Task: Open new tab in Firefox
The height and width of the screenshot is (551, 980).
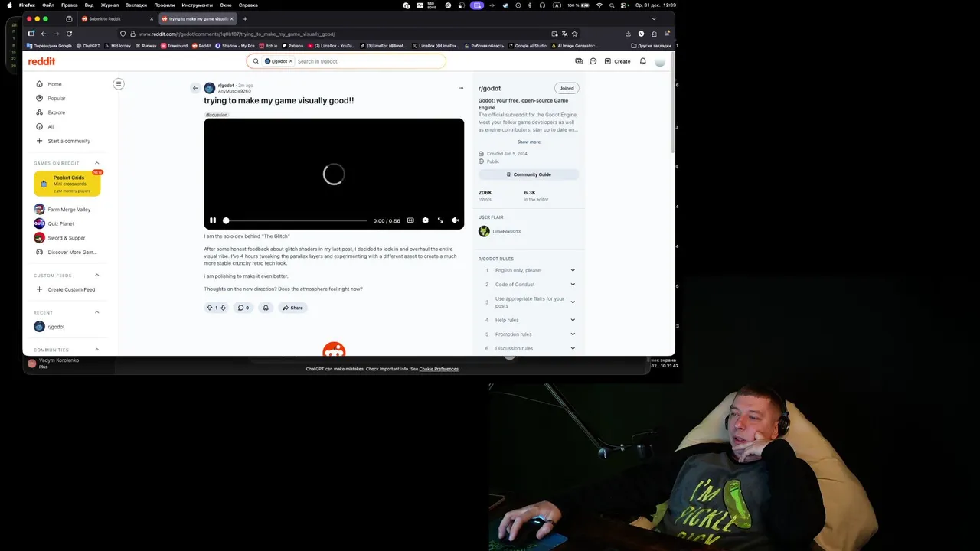Action: [245, 18]
